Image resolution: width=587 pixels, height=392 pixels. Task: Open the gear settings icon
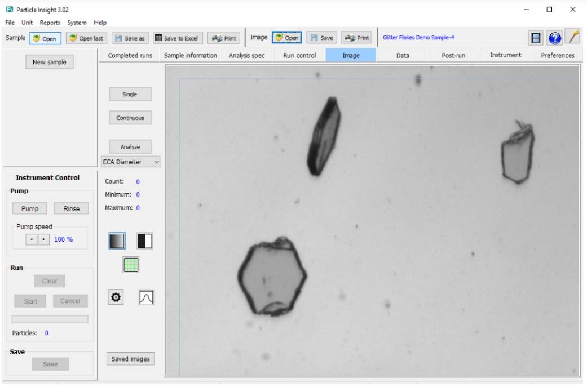point(116,297)
